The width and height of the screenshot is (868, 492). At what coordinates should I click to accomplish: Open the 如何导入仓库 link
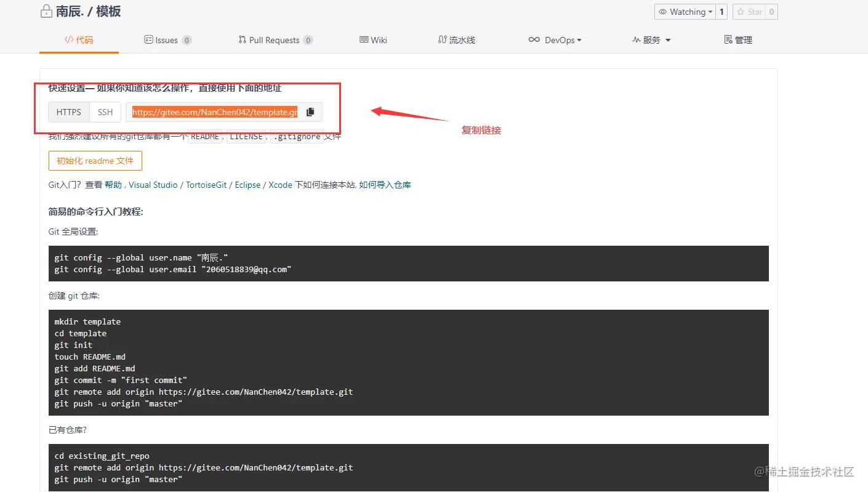[x=385, y=185]
